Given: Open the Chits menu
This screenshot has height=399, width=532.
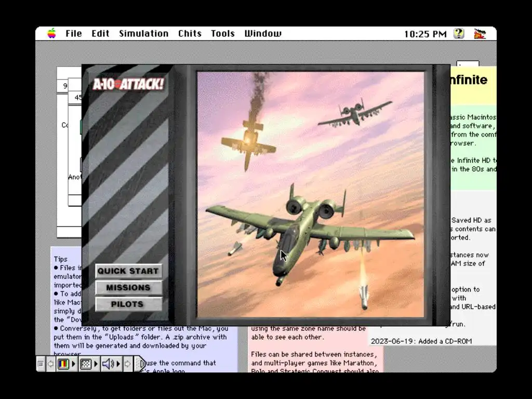Looking at the screenshot, I should [190, 33].
